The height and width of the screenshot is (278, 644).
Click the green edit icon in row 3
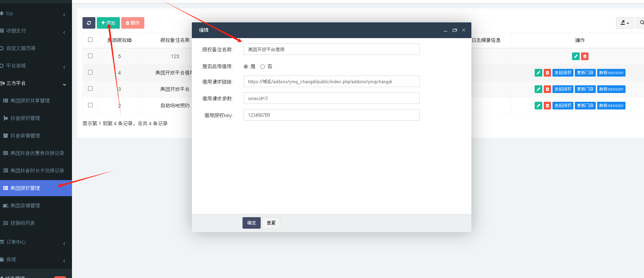538,89
